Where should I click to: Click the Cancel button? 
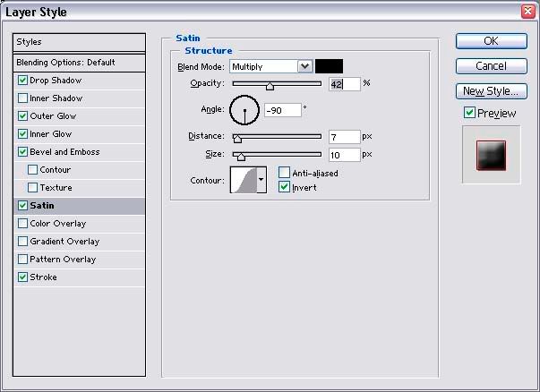[x=492, y=65]
